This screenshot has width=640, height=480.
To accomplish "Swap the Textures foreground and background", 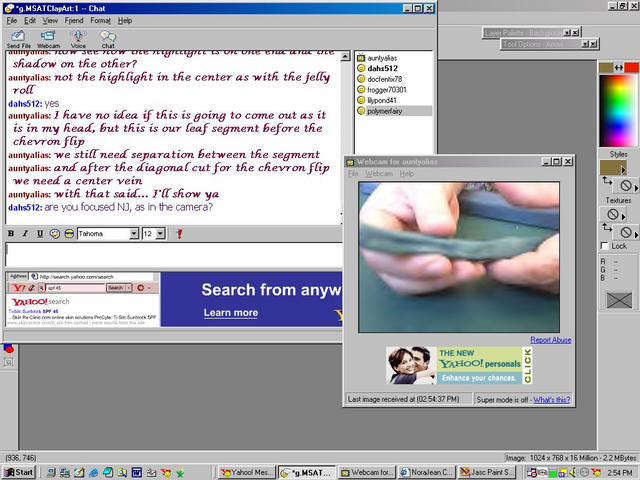I will (x=607, y=227).
